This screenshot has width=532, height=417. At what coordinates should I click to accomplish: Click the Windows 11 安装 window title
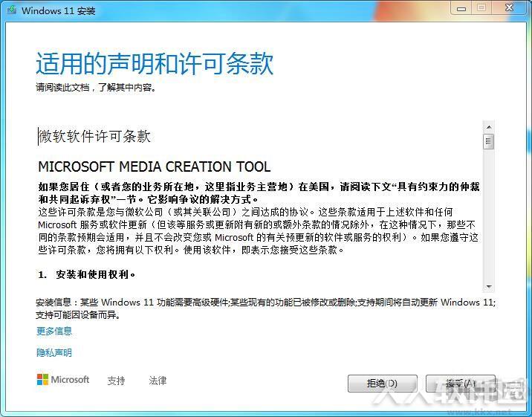click(x=59, y=10)
